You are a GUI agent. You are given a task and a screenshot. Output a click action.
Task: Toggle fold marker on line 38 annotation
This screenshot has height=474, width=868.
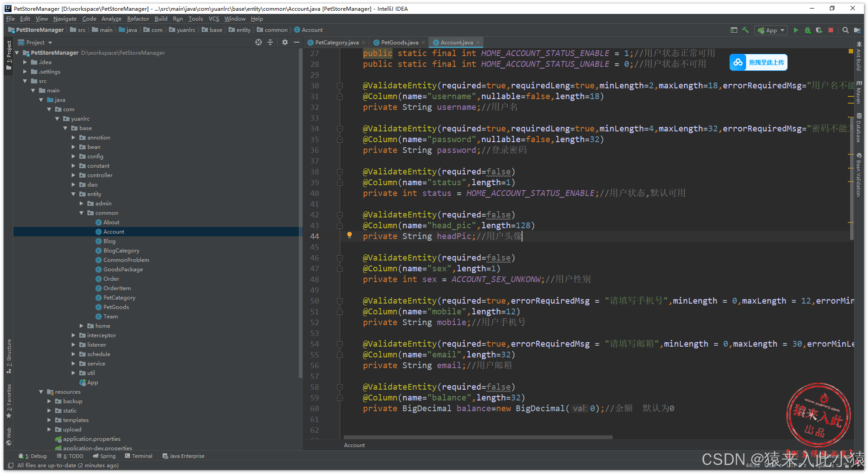click(x=340, y=172)
